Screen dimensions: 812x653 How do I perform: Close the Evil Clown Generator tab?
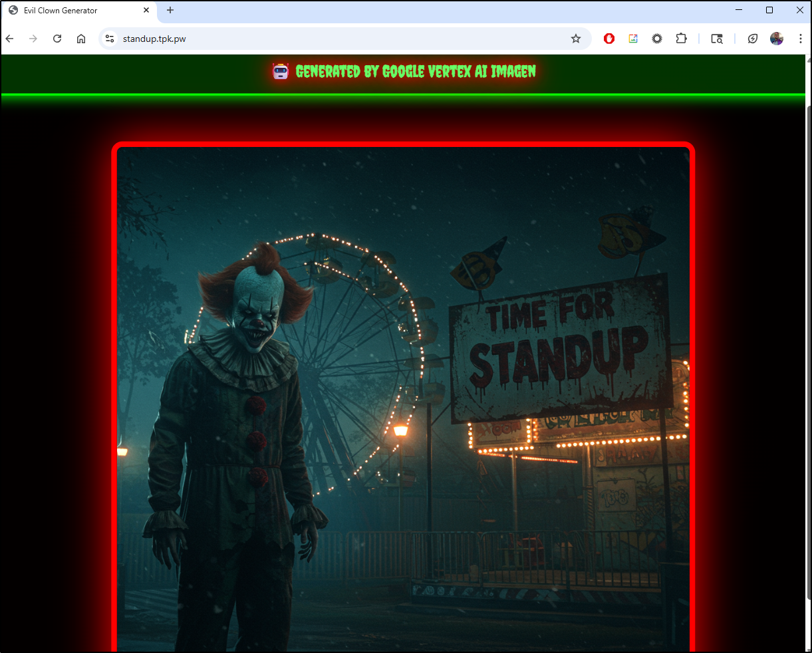click(146, 11)
